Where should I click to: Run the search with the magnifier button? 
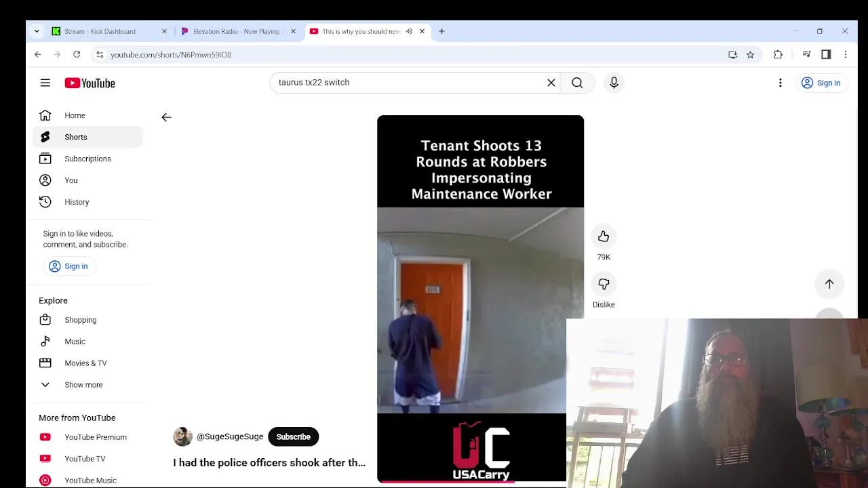click(x=577, y=83)
